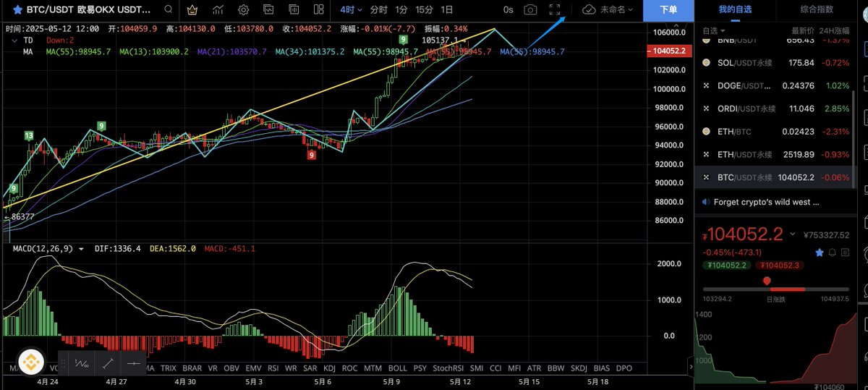Click the 0s refresh timer

point(508,10)
